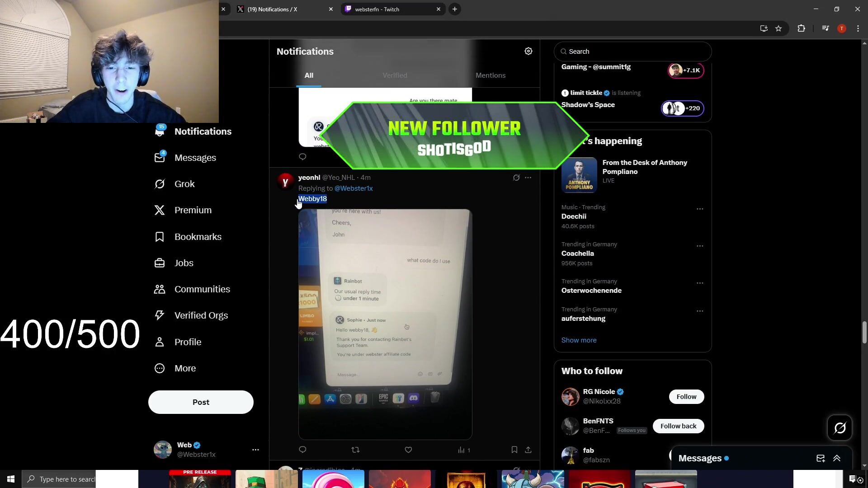Viewport: 868px width, 488px height.
Task: Open Notifications settings gear
Action: click(528, 51)
